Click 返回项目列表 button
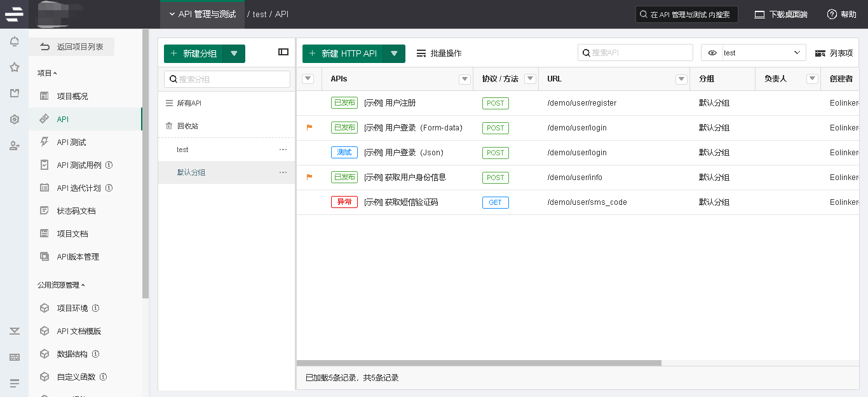This screenshot has height=397, width=868. pyautogui.click(x=72, y=46)
